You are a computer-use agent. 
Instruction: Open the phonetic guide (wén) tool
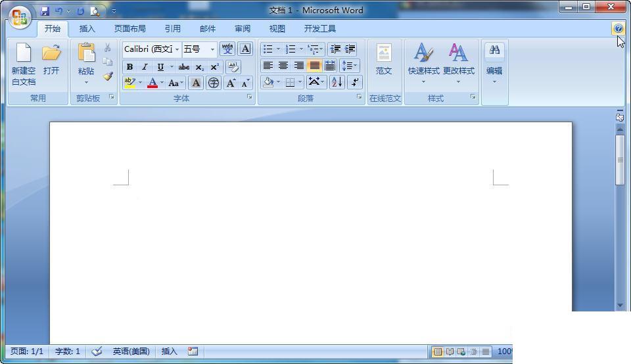click(227, 49)
